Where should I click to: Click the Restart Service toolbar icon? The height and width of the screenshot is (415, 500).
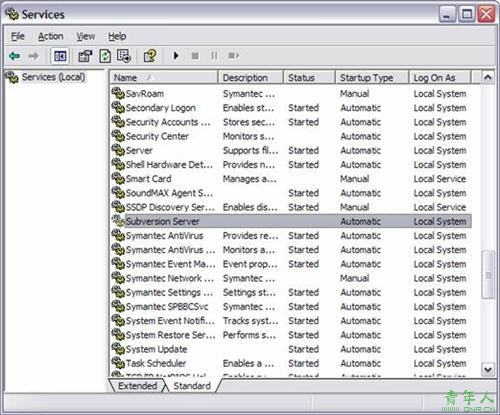pos(233,56)
